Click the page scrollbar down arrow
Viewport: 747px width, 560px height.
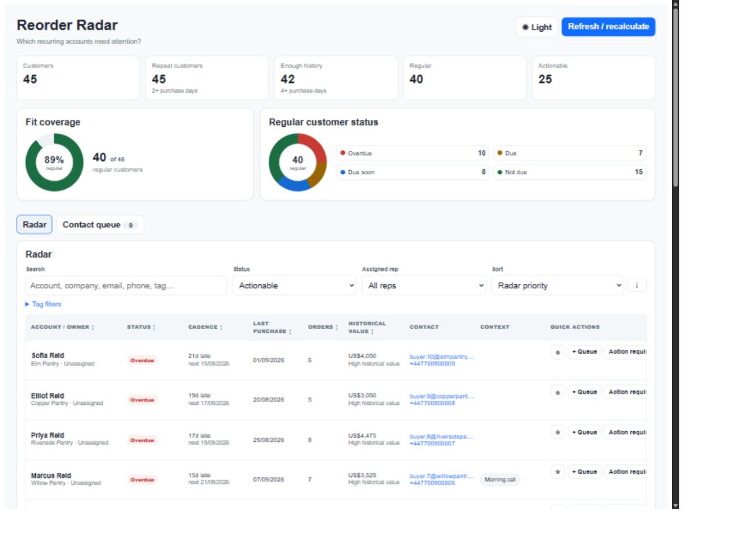675,505
